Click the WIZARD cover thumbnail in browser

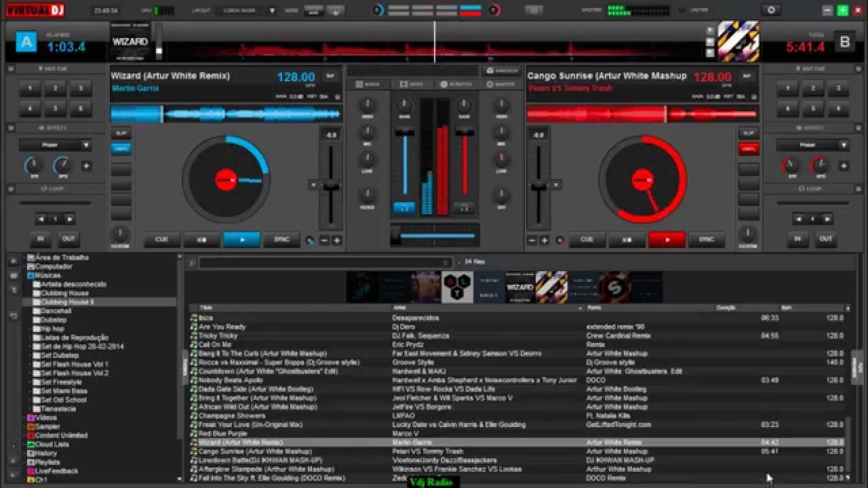click(x=520, y=287)
